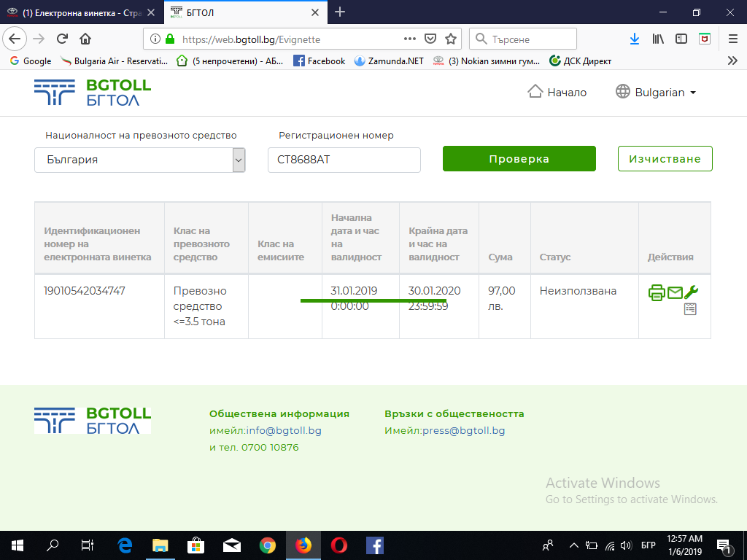Send vignette by email via envelope icon
This screenshot has width=747, height=560.
click(675, 293)
